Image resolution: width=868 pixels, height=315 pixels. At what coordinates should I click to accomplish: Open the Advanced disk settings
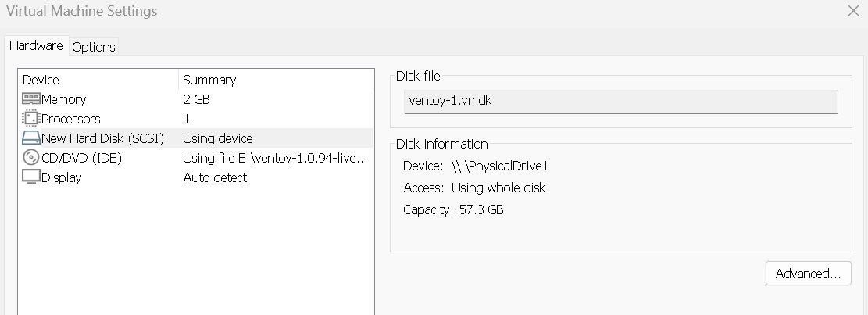[808, 274]
